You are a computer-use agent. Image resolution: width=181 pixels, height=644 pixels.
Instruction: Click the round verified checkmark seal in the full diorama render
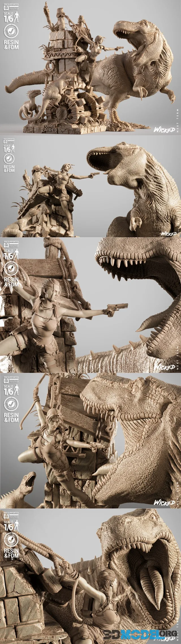[x=11, y=31]
